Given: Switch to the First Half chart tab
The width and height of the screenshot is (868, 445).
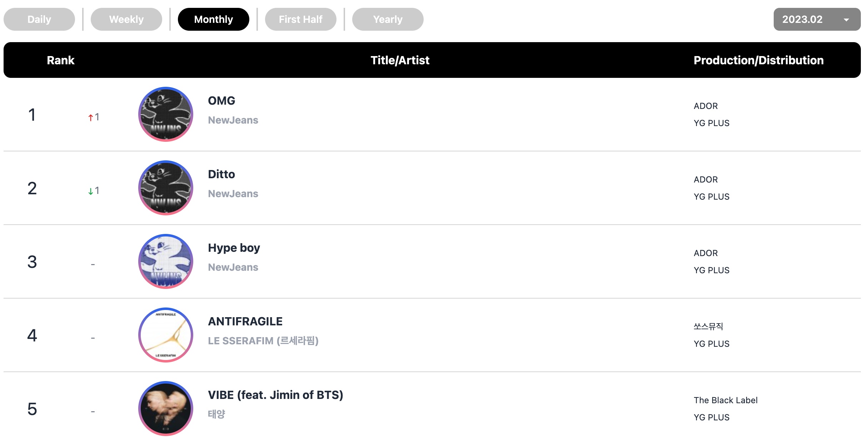Looking at the screenshot, I should pyautogui.click(x=301, y=19).
